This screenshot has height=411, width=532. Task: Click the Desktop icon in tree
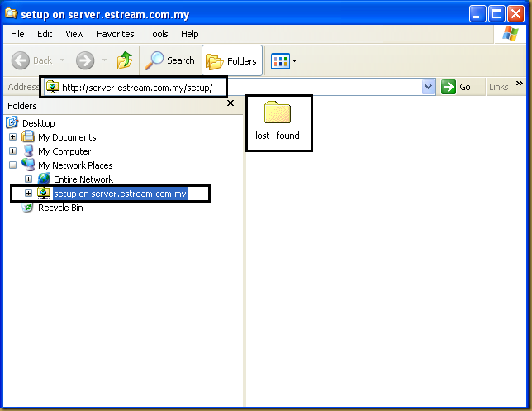pos(12,122)
